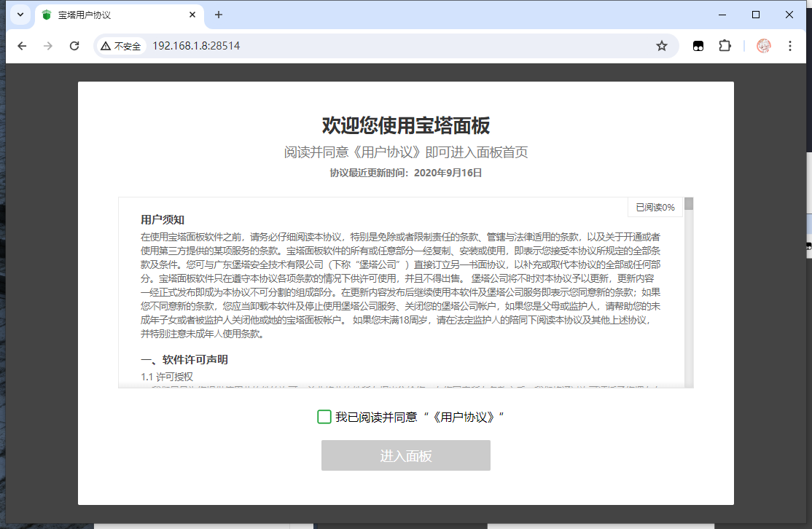Click the forward navigation arrow
This screenshot has width=812, height=529.
tap(48, 46)
